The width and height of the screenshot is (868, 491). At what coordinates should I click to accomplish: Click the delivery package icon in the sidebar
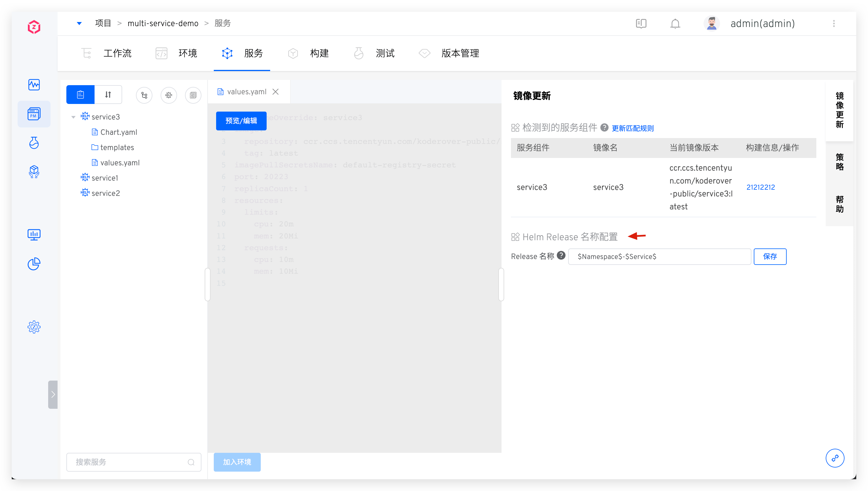coord(34,172)
